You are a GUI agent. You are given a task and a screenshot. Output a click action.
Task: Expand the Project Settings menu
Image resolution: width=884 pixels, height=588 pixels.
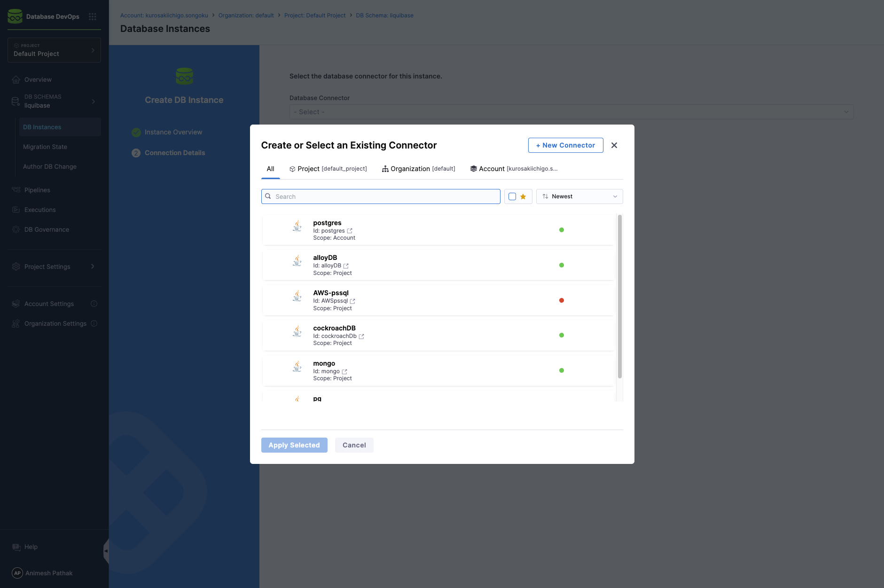pyautogui.click(x=54, y=267)
